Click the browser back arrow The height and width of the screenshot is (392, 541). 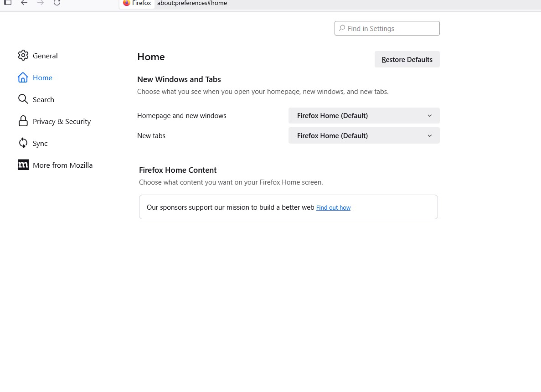pos(24,3)
